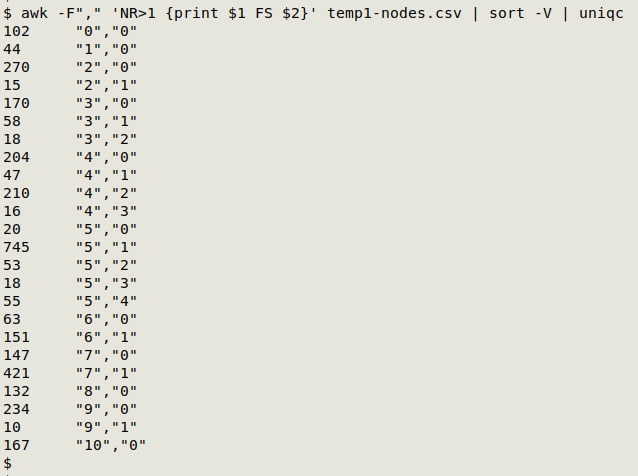Click the 'uniqc' command at line end
This screenshot has height=476, width=638.
tap(601, 14)
